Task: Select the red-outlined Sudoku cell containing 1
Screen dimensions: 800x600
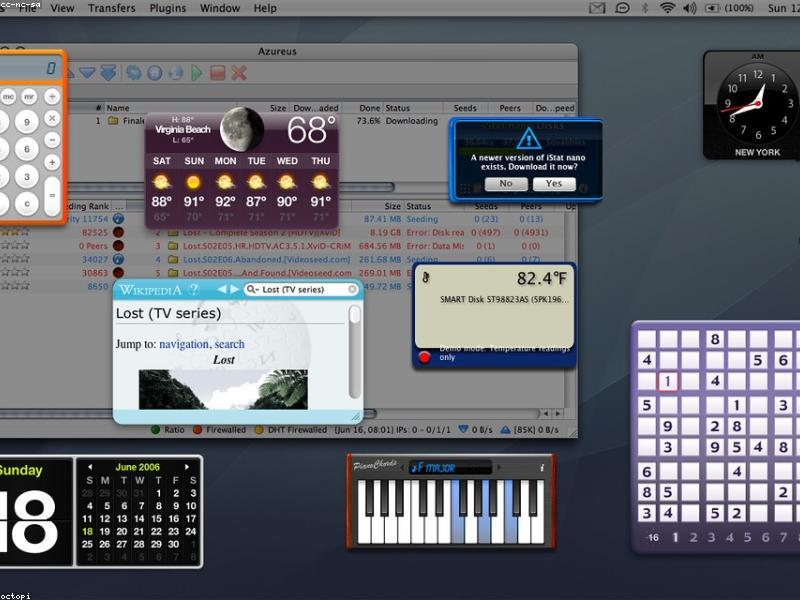Action: pyautogui.click(x=669, y=381)
